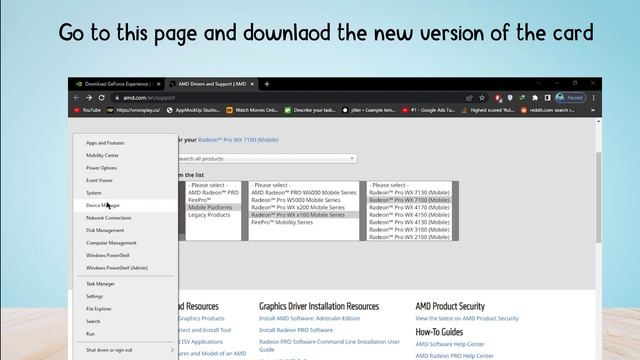This screenshot has width=640, height=360.
Task: Open the onionplay.co bookmark
Action: point(133,110)
